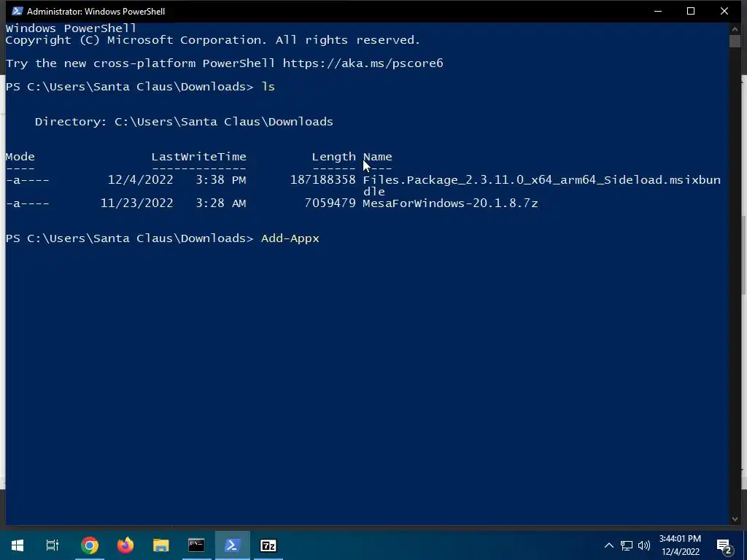Click the Mode column header
Screen dimensions: 747x560
point(20,157)
